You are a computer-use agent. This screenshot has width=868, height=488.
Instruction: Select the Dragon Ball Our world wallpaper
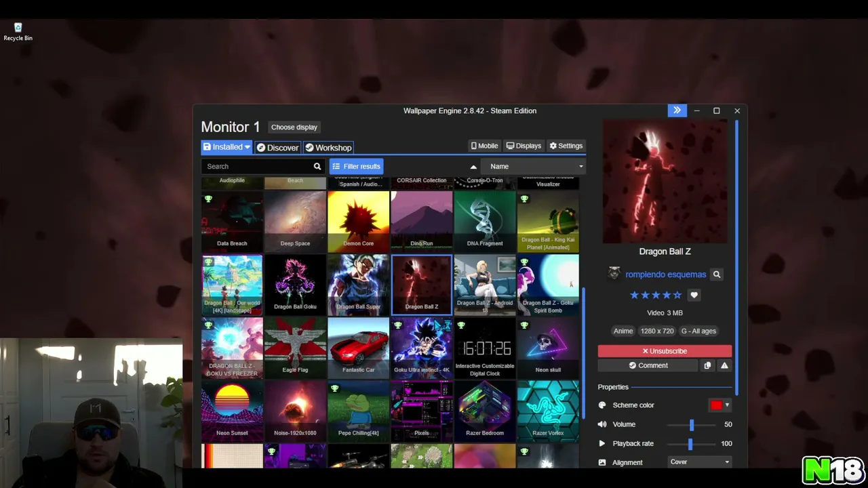click(232, 285)
